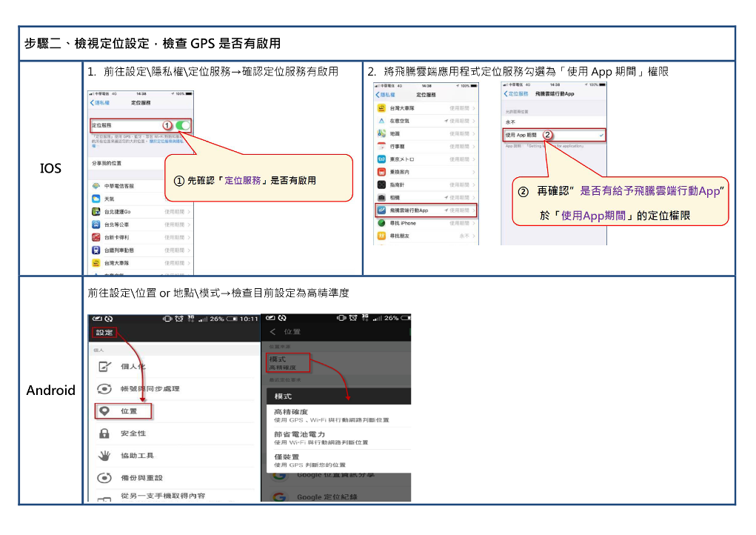This screenshot has height=535, width=756.
Task: Tap the 飛騰雲端行動App icon in list
Action: pyautogui.click(x=381, y=210)
